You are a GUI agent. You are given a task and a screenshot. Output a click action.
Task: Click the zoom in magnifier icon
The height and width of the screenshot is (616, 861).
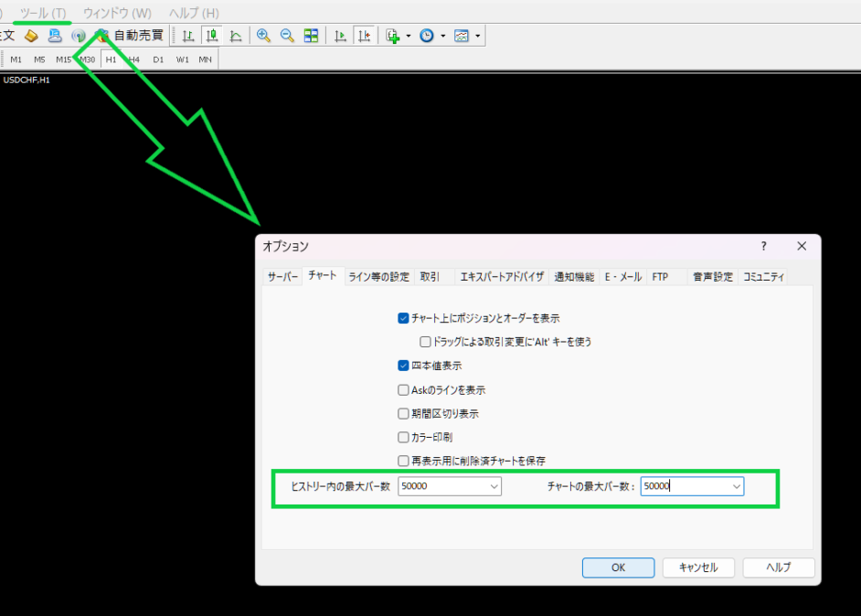click(263, 36)
